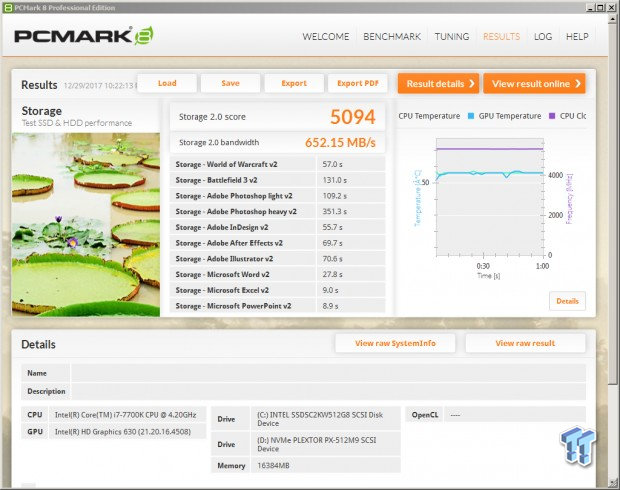Click View result online button
This screenshot has width=620, height=490.
(534, 83)
